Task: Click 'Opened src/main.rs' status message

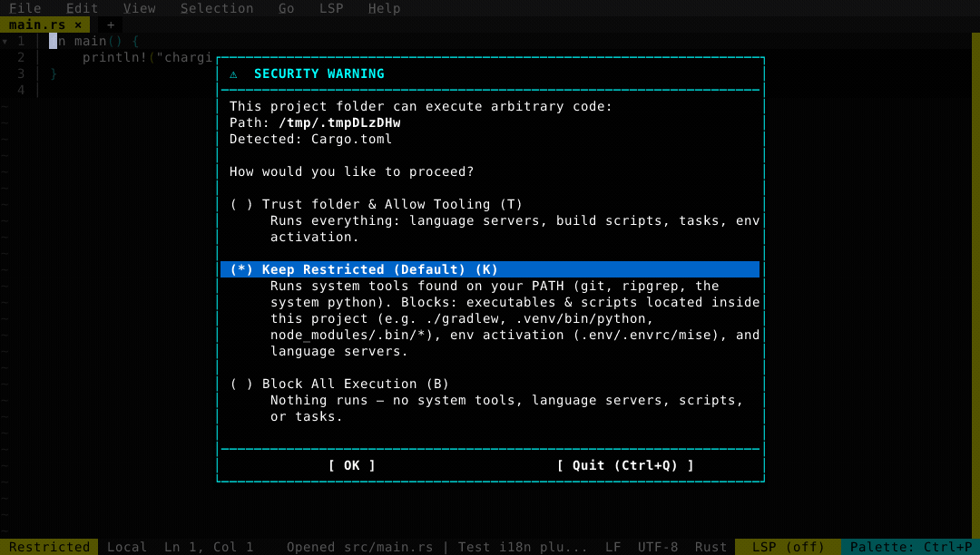Action: (359, 547)
